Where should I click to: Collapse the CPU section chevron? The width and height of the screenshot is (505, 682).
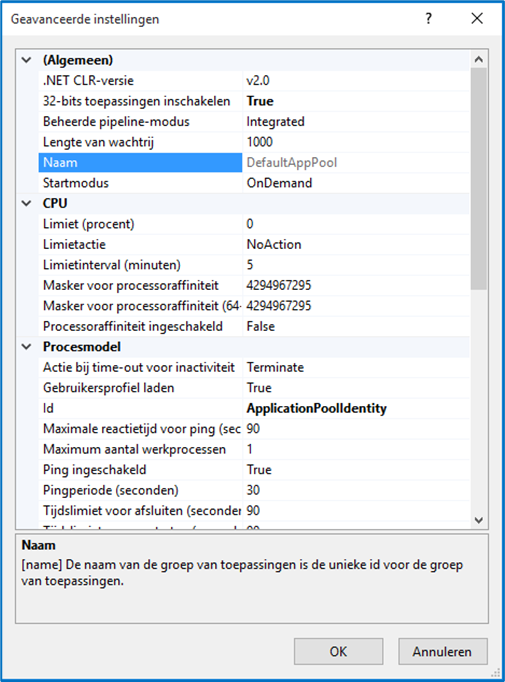point(27,203)
